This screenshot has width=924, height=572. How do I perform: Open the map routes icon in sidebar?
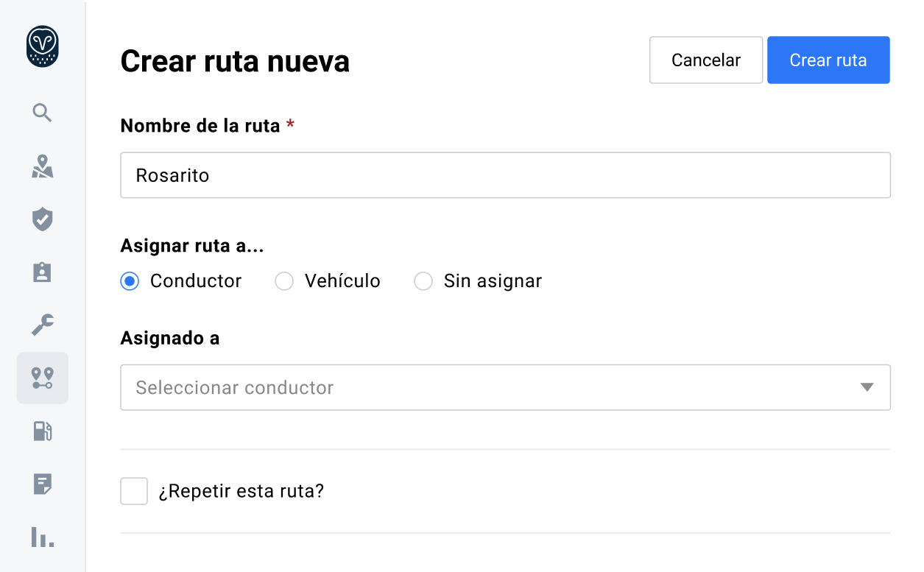coord(42,166)
